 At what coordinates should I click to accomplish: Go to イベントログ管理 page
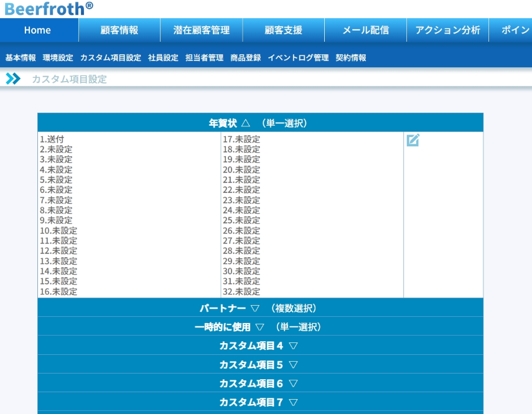[x=298, y=58]
